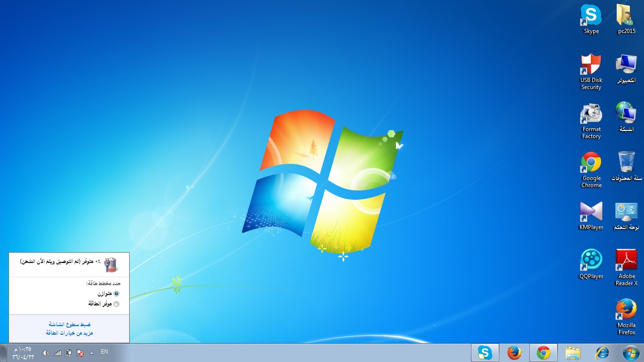Open the Action Center flag tray icon
Viewport: 644px width, 362px height.
80,353
